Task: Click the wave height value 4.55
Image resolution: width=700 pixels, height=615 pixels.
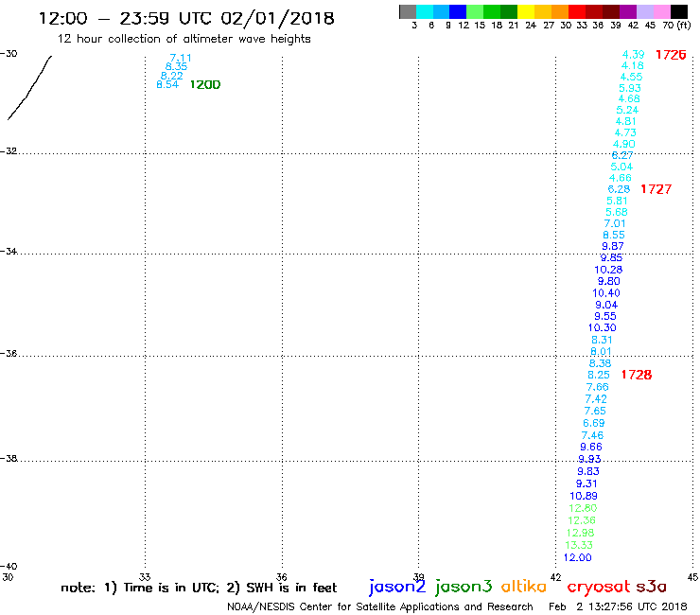Action: pyautogui.click(x=631, y=77)
